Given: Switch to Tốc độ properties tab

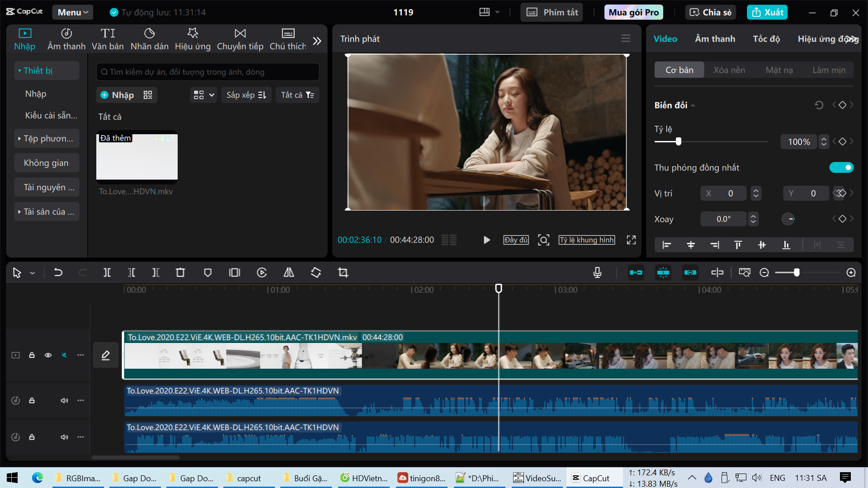Looking at the screenshot, I should [x=766, y=39].
